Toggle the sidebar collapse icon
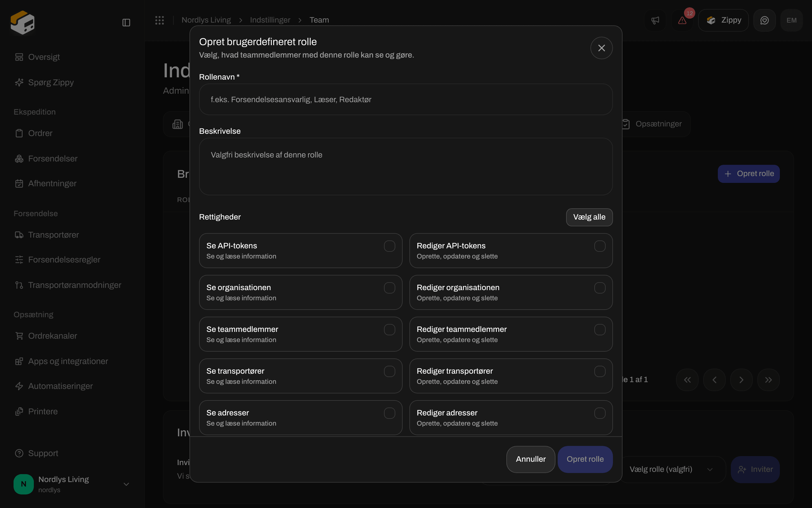812x508 pixels. pos(126,23)
